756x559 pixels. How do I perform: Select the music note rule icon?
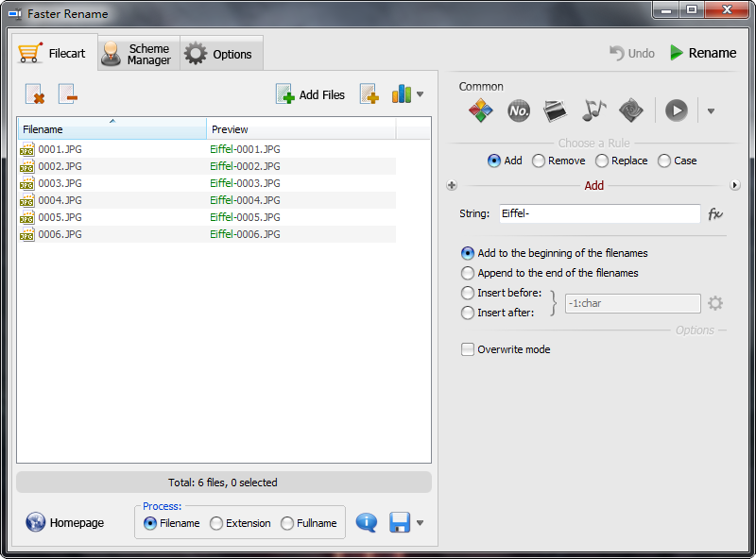593,110
